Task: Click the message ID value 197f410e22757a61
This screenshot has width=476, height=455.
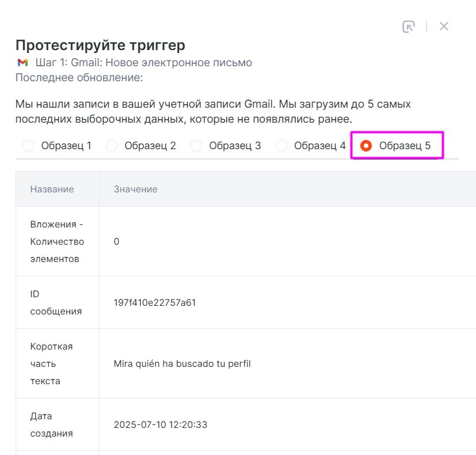Action: (x=155, y=302)
